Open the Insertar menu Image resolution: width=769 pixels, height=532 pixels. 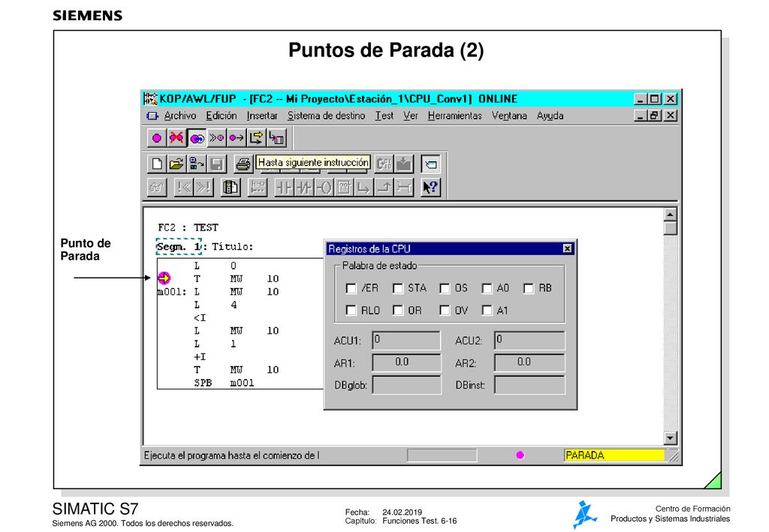(262, 116)
